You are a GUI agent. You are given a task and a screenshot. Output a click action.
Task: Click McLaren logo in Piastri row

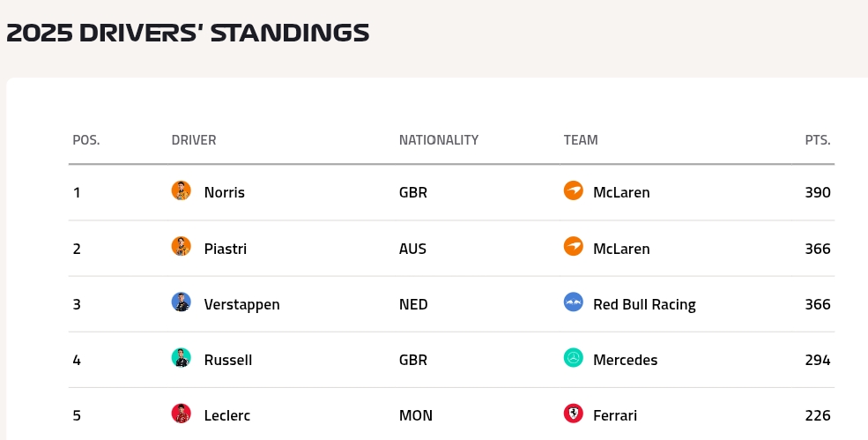574,247
